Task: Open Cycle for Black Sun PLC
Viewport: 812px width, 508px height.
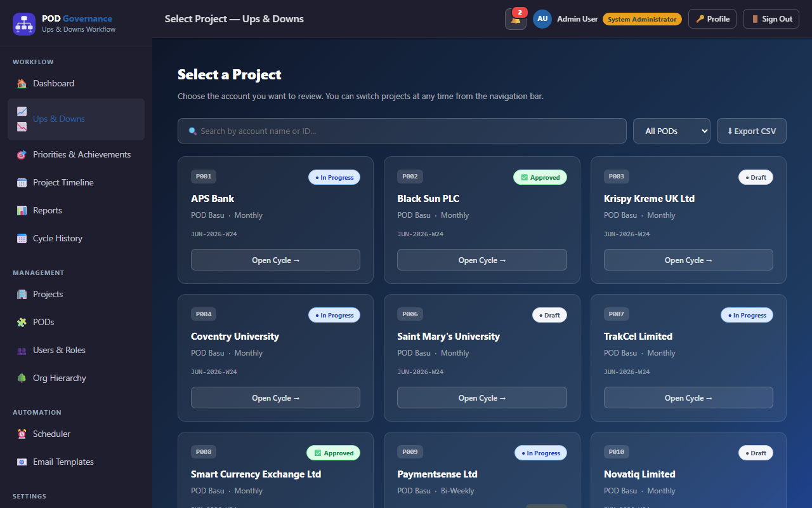Action: click(482, 260)
